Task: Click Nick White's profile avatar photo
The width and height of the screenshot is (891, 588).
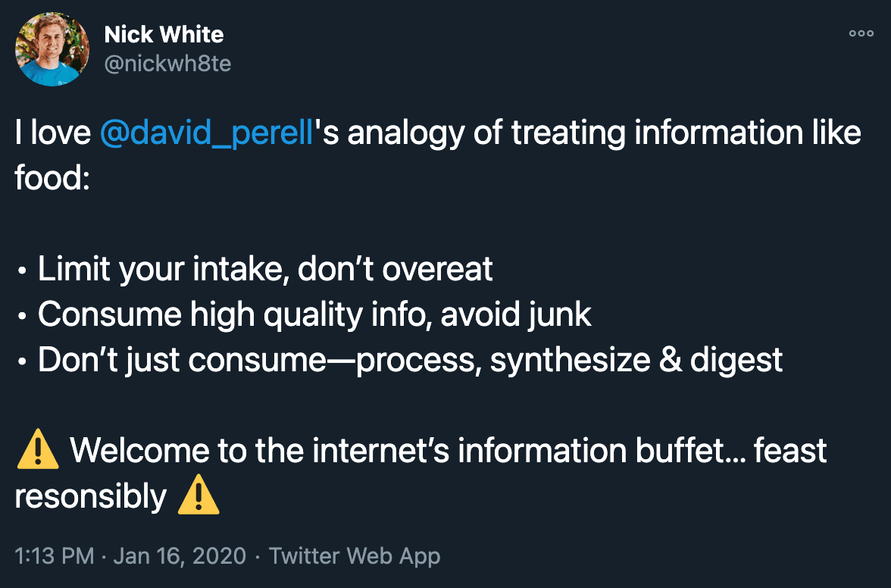Action: click(52, 49)
